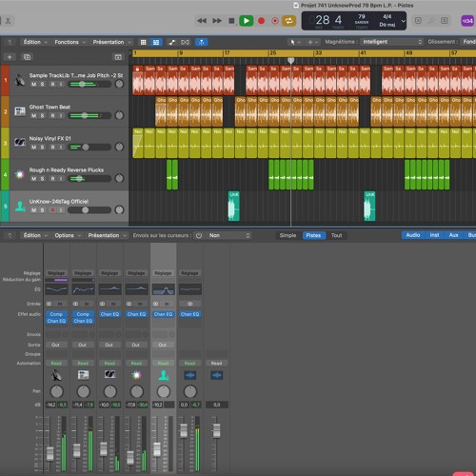Open the Magnétisme Intelligent dropdown
The height and width of the screenshot is (476, 476).
point(392,42)
